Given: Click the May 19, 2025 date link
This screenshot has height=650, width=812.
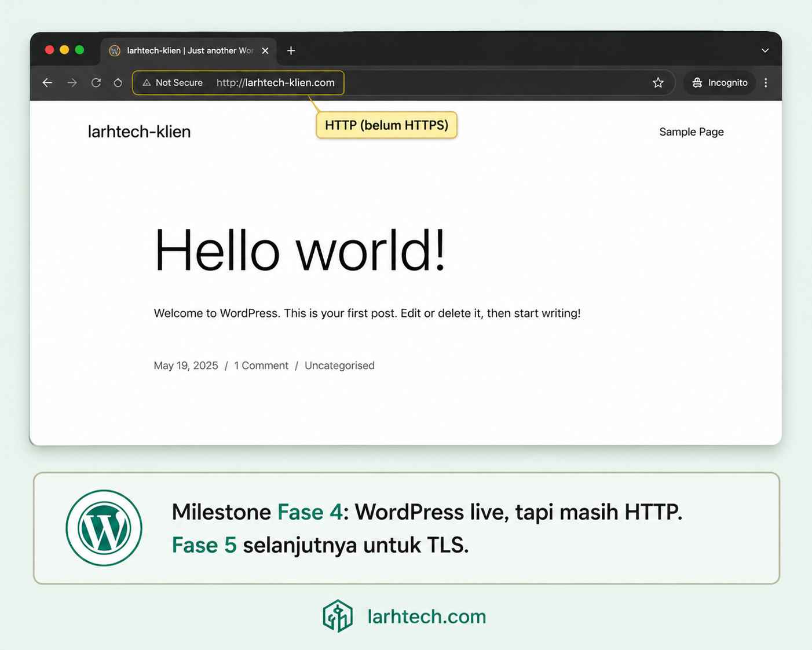Looking at the screenshot, I should click(x=186, y=366).
